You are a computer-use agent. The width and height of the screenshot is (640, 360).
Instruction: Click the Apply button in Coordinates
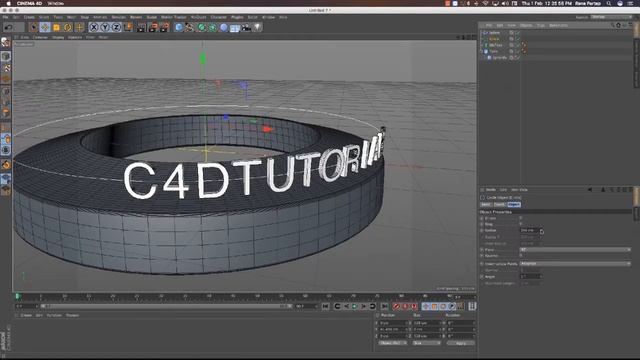click(x=461, y=343)
